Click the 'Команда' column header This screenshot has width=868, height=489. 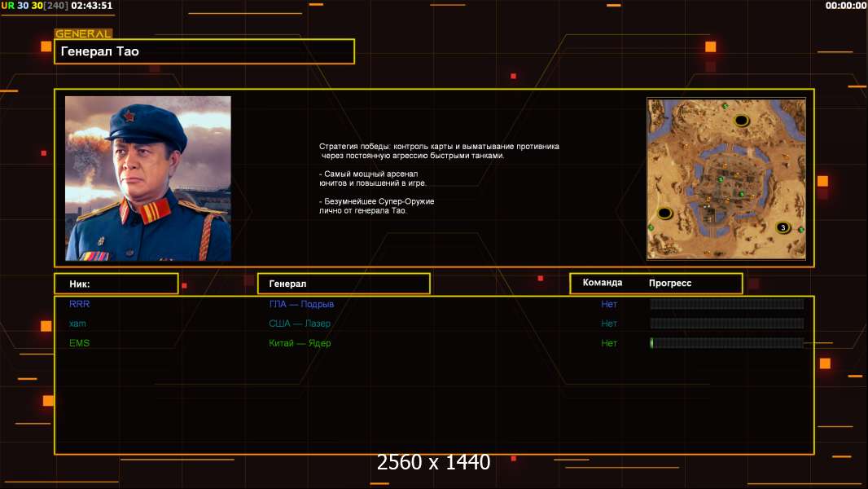point(603,283)
